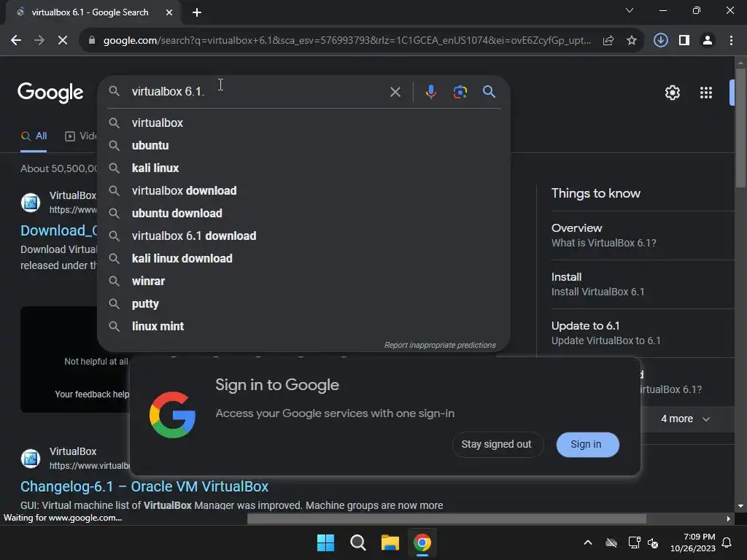
Task: Open a new tab with plus button
Action: pos(197,12)
